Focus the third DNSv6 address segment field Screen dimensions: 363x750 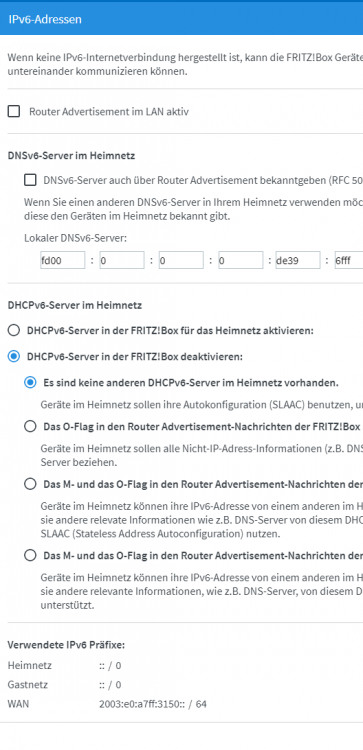click(x=181, y=261)
